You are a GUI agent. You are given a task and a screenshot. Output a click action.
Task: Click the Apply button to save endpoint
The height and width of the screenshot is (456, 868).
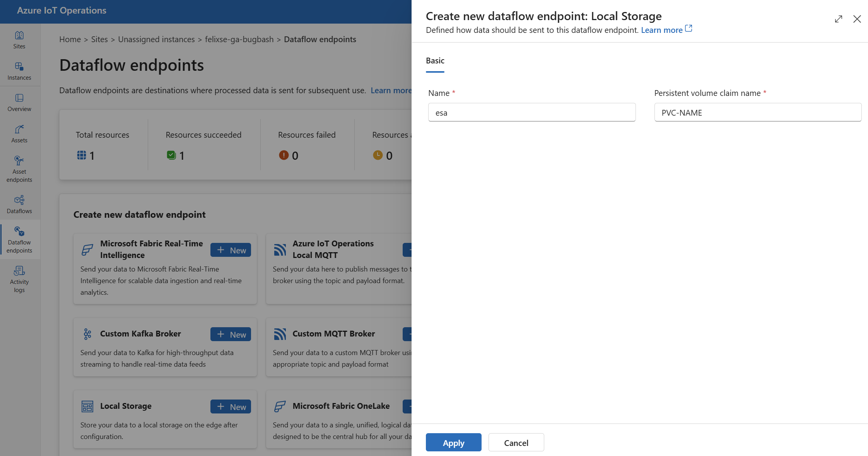tap(453, 442)
